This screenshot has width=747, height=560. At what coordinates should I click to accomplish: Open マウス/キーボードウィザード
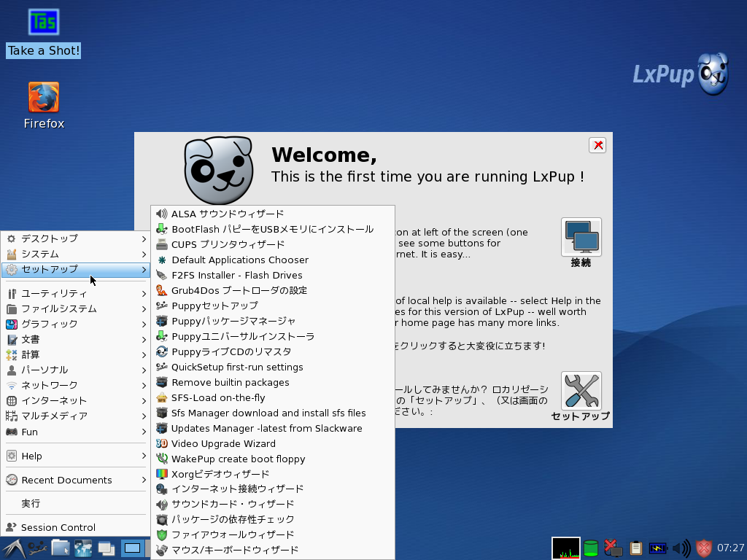tap(273, 550)
